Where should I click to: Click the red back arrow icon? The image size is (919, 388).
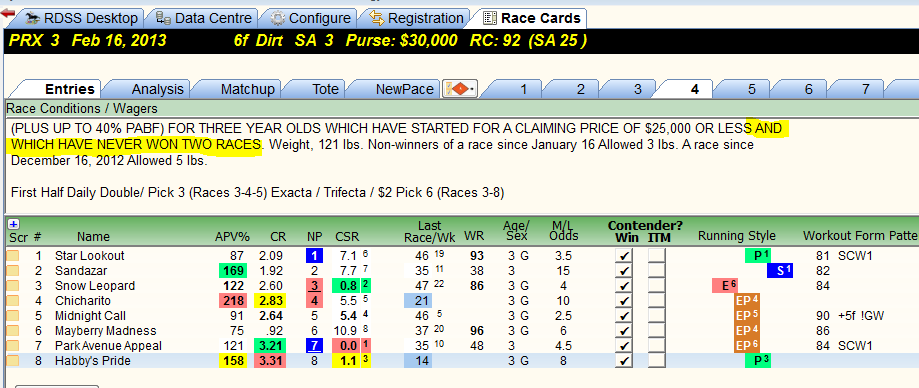click(x=8, y=13)
